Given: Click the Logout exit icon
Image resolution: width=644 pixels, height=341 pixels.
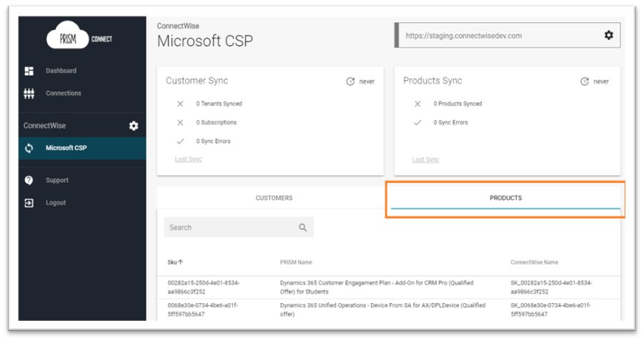Looking at the screenshot, I should click(29, 202).
